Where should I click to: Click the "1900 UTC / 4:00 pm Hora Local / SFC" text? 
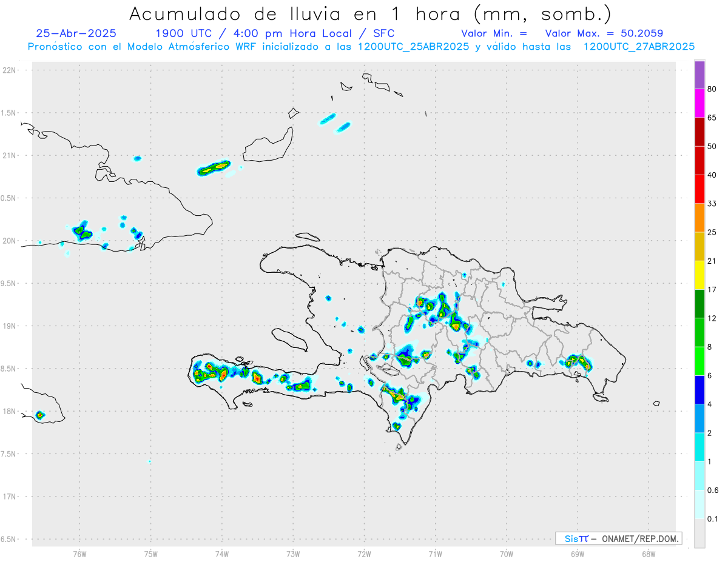tap(275, 33)
